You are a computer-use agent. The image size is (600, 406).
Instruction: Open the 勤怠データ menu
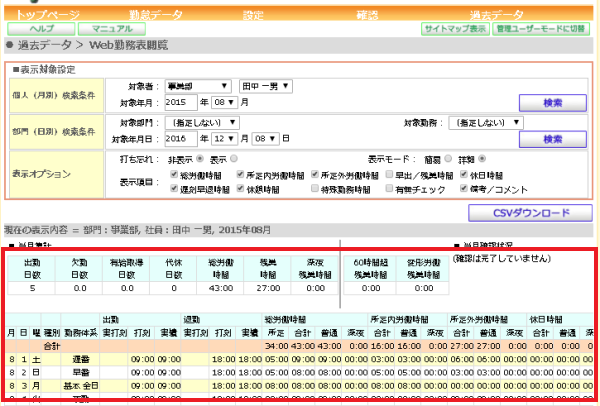point(155,15)
